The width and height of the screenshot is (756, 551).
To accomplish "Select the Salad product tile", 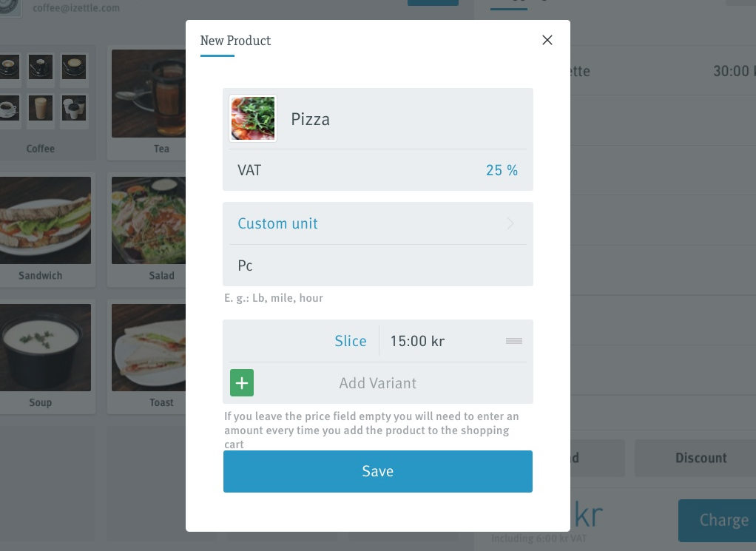I will [x=146, y=230].
